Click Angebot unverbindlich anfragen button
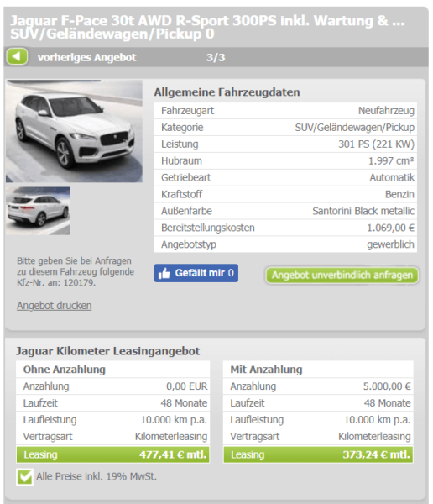Image resolution: width=433 pixels, height=504 pixels. [x=342, y=276]
